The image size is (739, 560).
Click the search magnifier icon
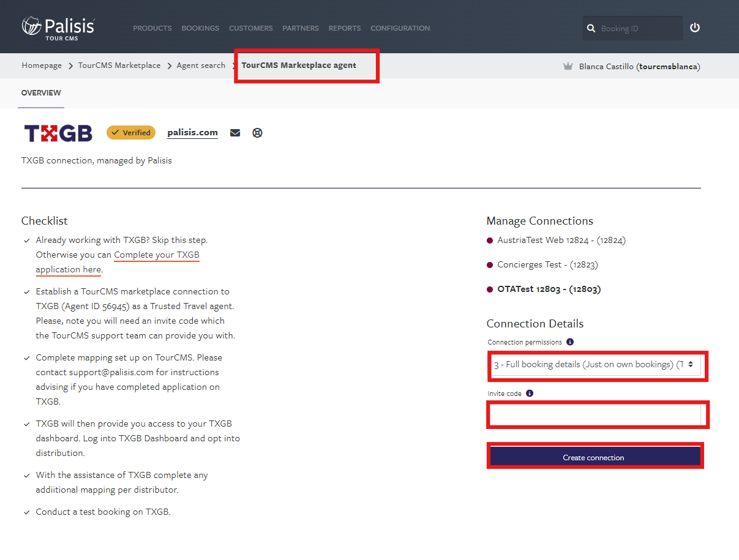591,28
